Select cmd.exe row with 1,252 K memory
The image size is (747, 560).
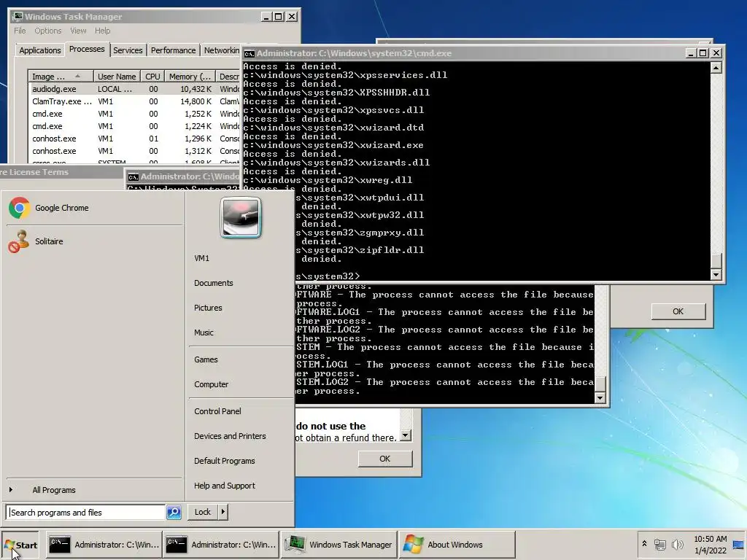pos(134,114)
